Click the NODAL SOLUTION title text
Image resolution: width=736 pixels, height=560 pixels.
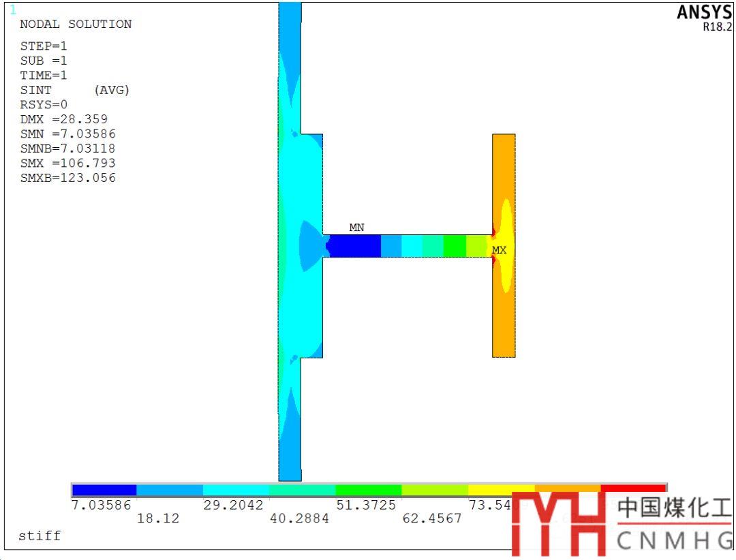click(76, 25)
